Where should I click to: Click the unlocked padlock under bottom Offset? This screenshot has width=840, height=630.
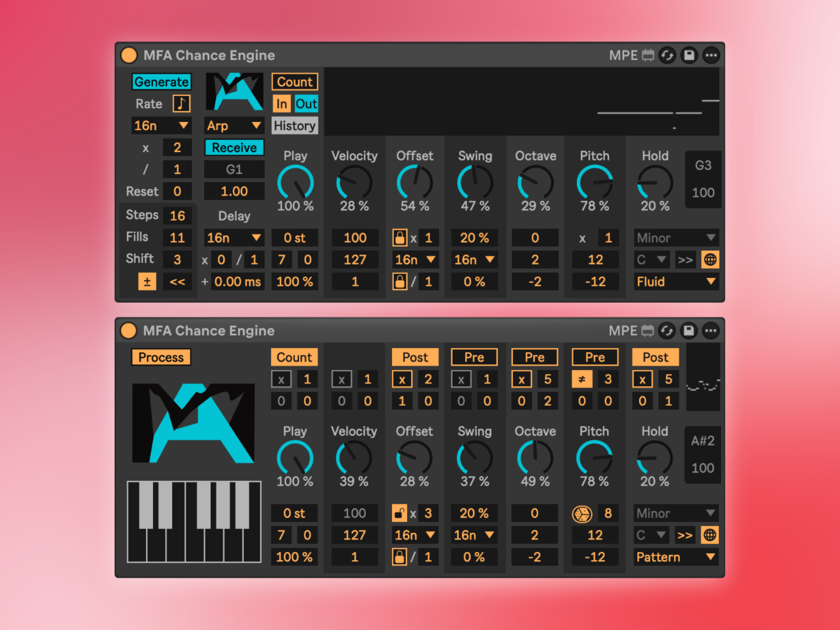click(399, 513)
